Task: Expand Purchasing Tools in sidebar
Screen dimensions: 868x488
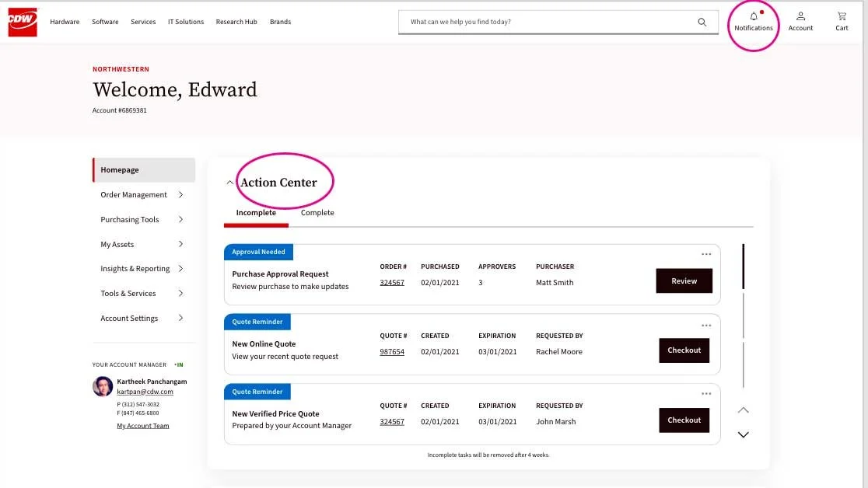Action: click(x=181, y=220)
